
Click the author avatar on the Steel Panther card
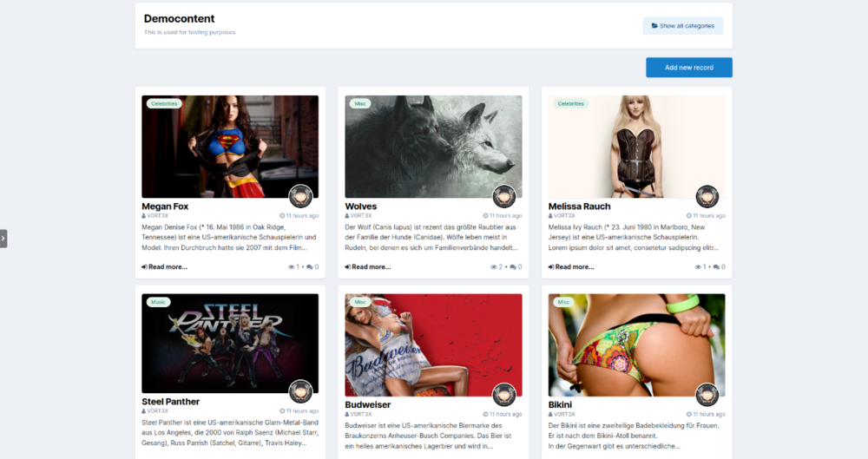pyautogui.click(x=301, y=391)
